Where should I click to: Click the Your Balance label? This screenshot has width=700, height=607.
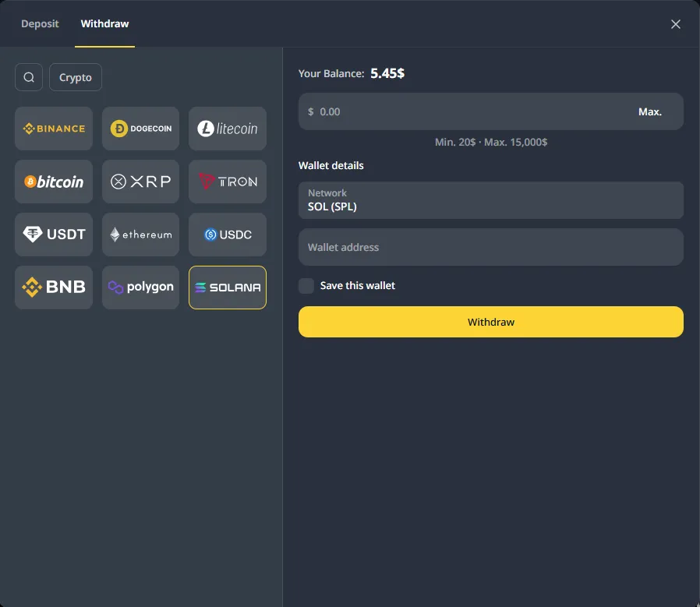(x=331, y=74)
